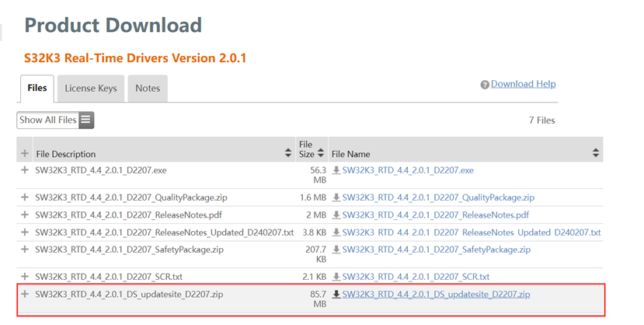Sort by File Description column arrows

[288, 154]
